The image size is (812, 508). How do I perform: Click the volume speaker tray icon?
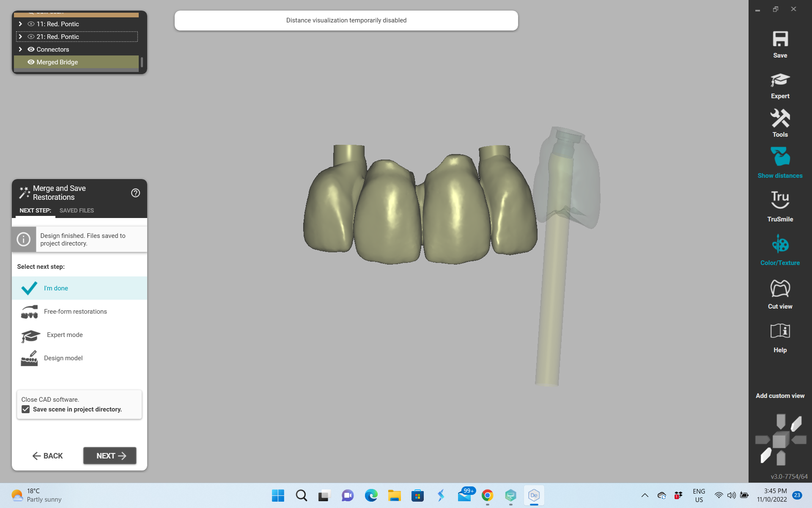click(x=731, y=495)
